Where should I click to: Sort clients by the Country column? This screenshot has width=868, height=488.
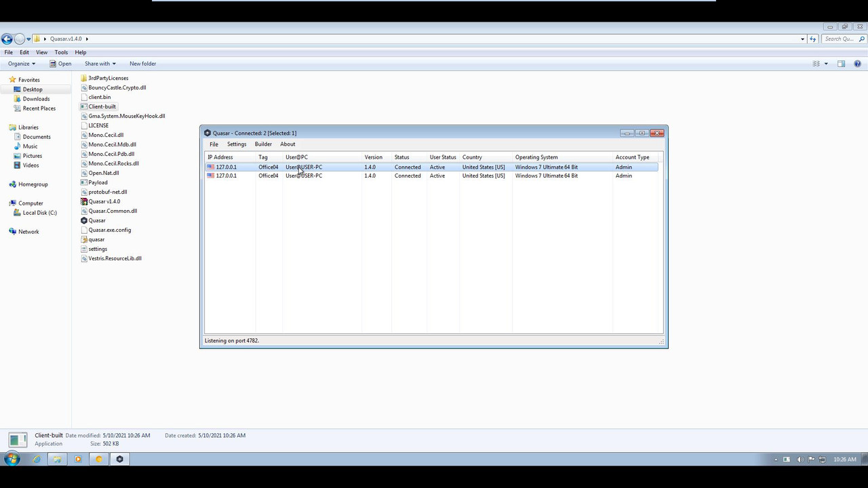pos(486,157)
